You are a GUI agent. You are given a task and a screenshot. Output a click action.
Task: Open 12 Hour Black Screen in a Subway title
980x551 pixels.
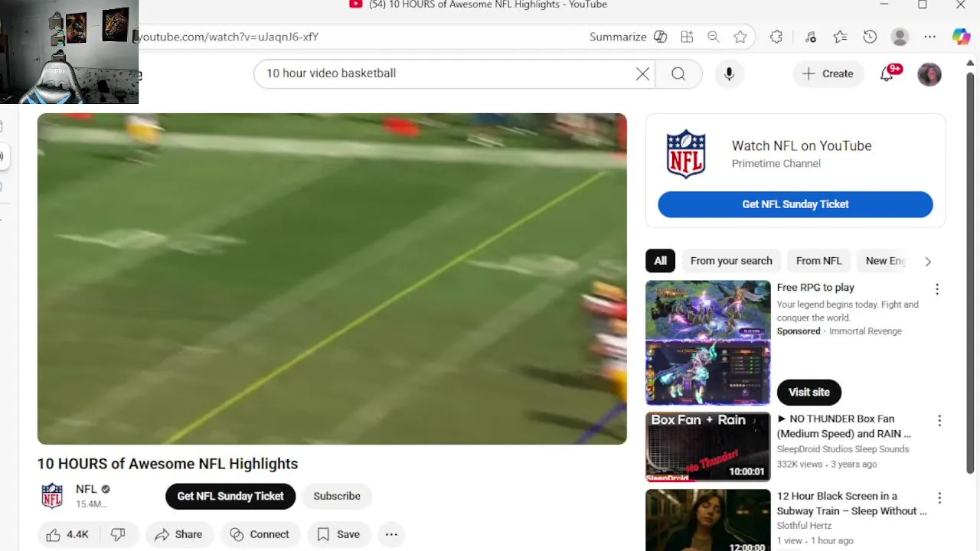851,504
